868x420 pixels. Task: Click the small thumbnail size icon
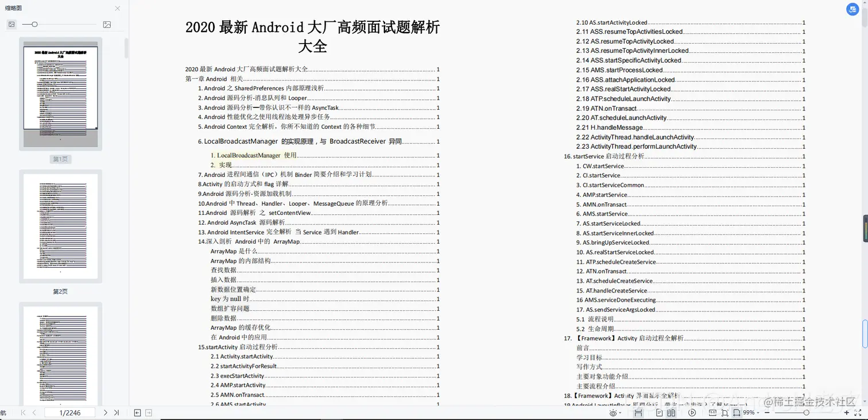point(11,24)
